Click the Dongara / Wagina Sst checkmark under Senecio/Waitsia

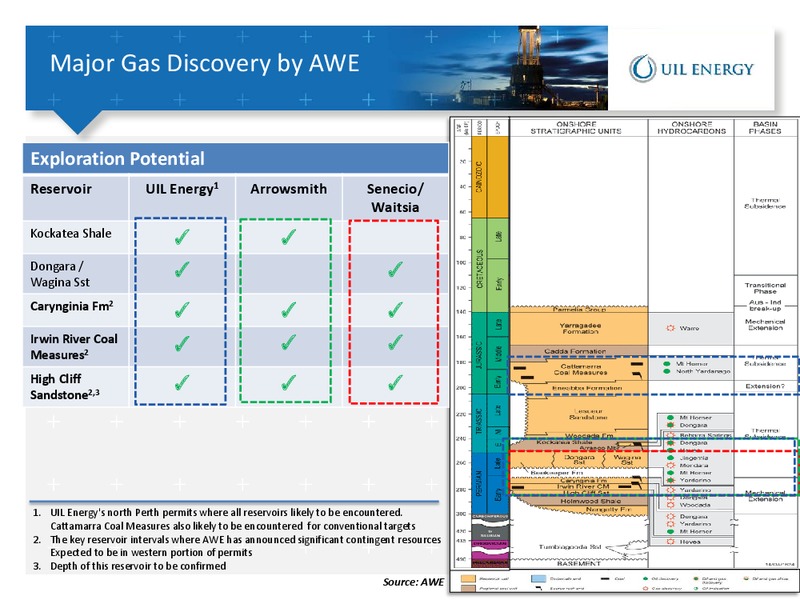(x=395, y=269)
